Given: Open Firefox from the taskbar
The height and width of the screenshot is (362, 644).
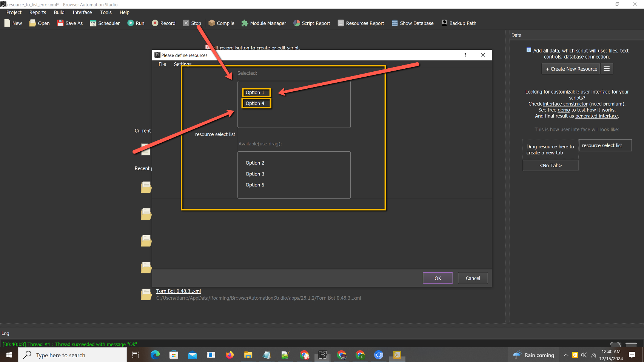Looking at the screenshot, I should (230, 355).
